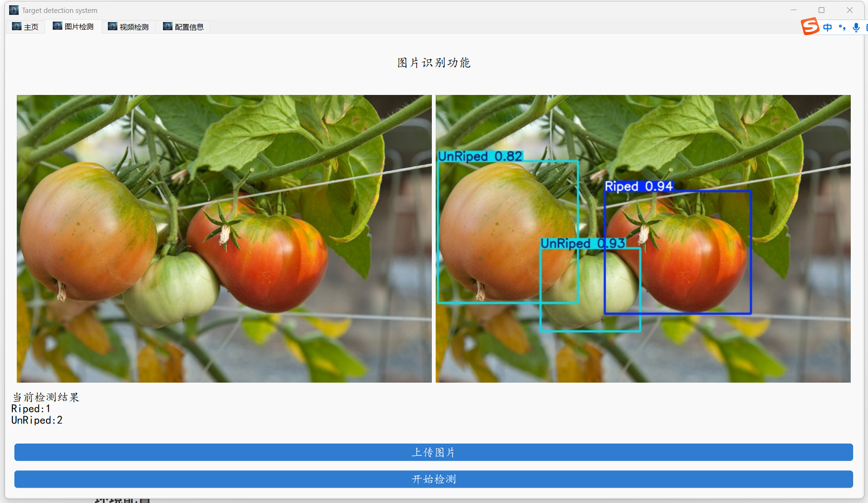Screen dimensions: 868x503
Task: Click the 上传图片 button
Action: pyautogui.click(x=433, y=452)
